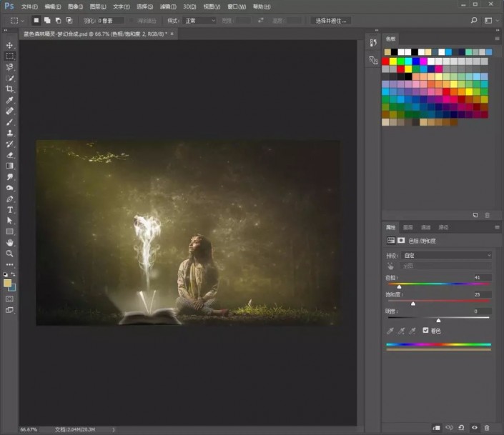The height and width of the screenshot is (435, 504).
Task: Open the extra tools ellipsis menu
Action: point(9,264)
